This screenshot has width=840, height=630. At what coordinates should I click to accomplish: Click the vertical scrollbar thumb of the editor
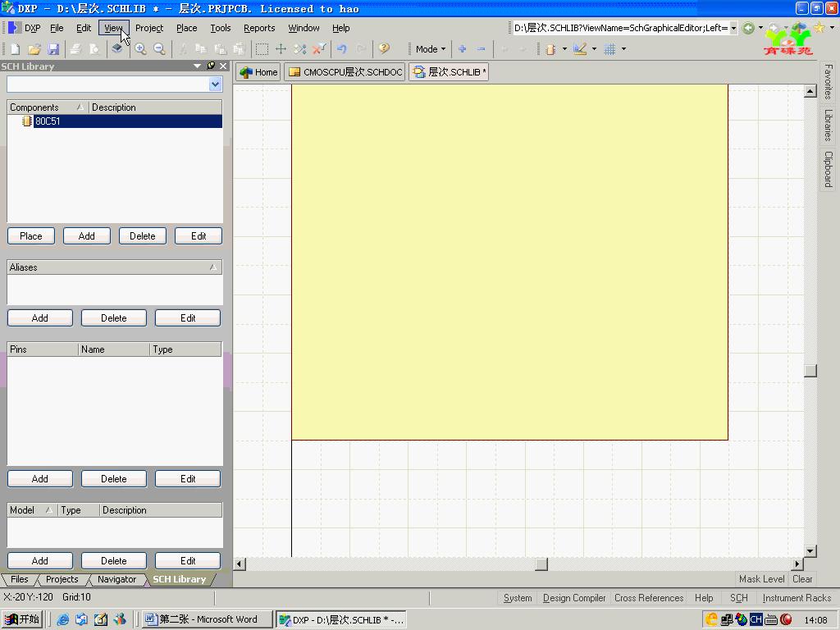point(810,371)
